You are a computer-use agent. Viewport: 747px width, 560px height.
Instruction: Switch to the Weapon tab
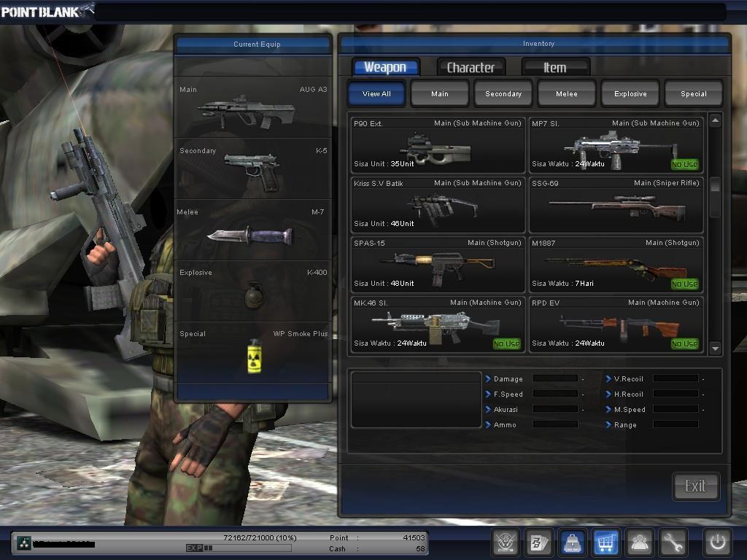coord(385,68)
